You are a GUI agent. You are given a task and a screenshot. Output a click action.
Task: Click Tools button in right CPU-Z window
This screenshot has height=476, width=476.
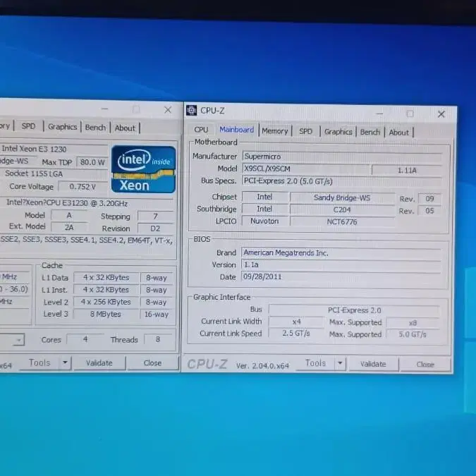point(315,363)
